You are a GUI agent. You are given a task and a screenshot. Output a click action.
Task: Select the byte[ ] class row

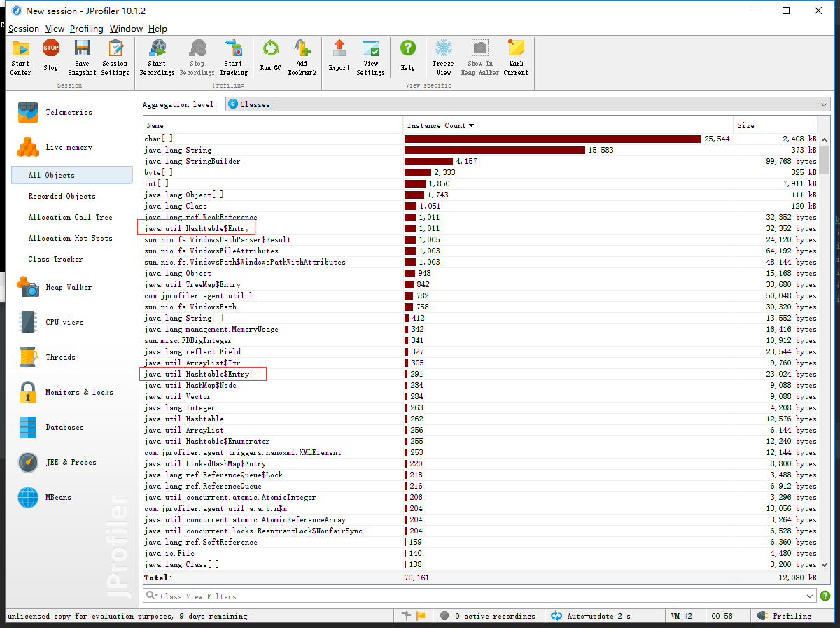click(481, 172)
